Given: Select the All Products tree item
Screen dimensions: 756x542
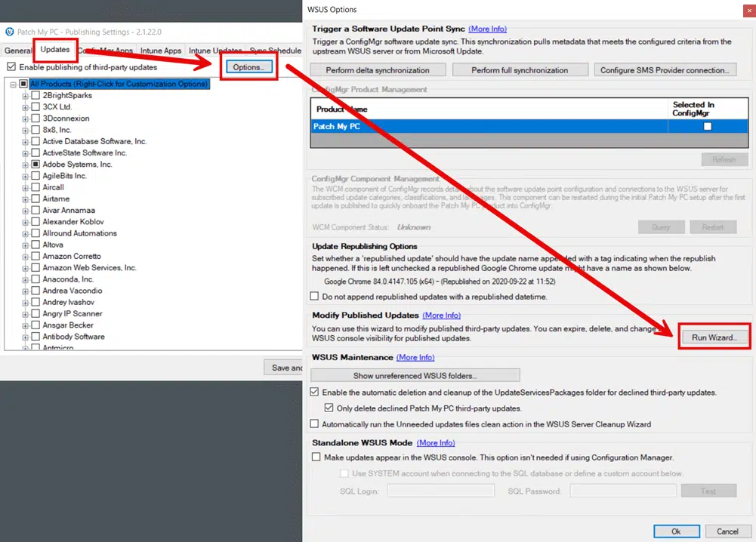Looking at the screenshot, I should tap(119, 84).
